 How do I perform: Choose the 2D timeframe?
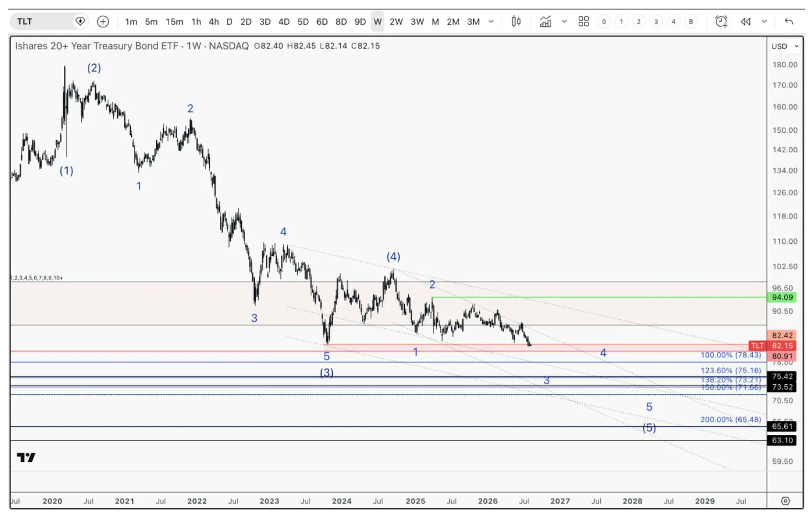point(246,21)
